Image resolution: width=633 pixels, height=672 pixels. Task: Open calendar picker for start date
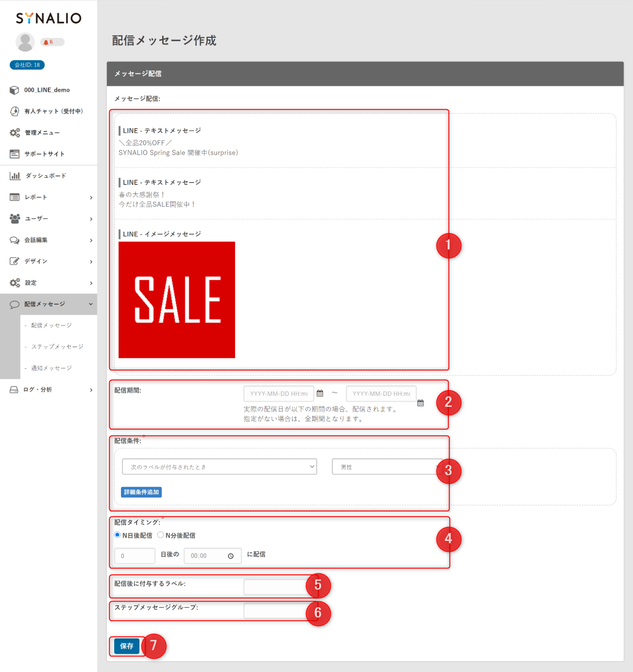(320, 393)
